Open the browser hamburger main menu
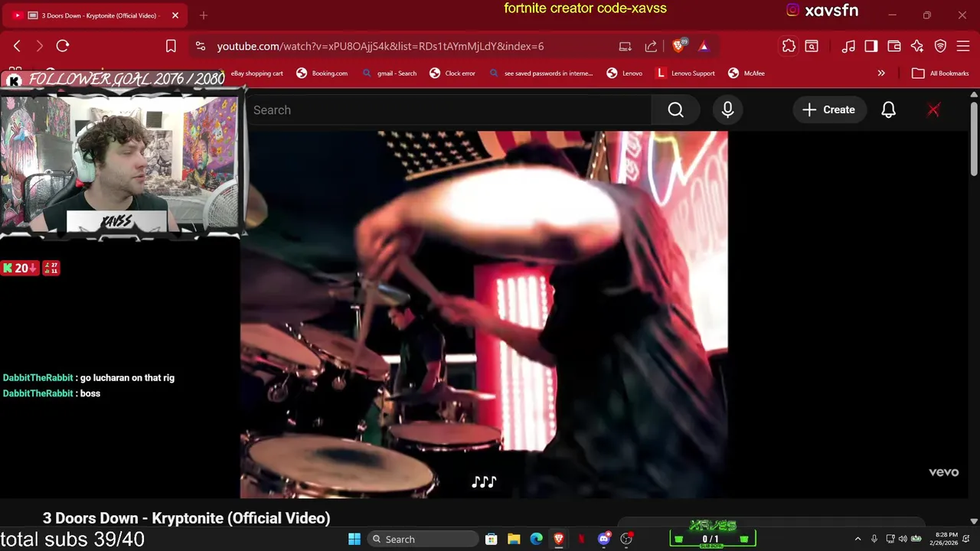 [x=963, y=46]
